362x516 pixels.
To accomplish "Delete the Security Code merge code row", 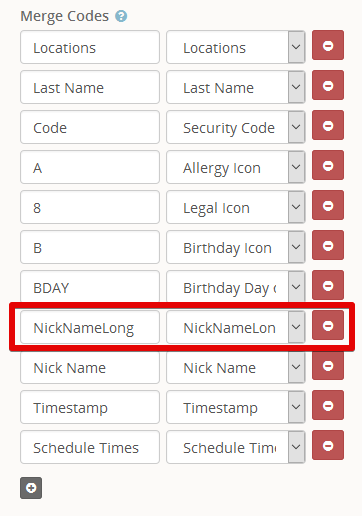I will (x=328, y=125).
